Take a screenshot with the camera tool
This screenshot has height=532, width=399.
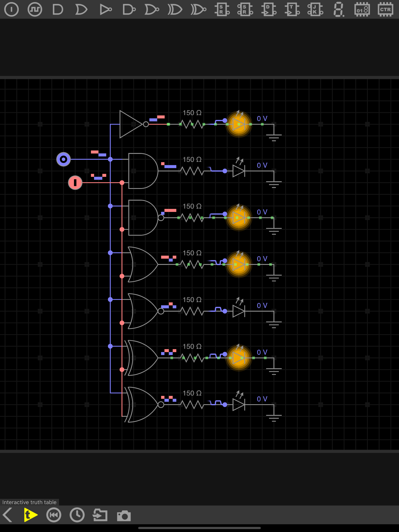[124, 515]
